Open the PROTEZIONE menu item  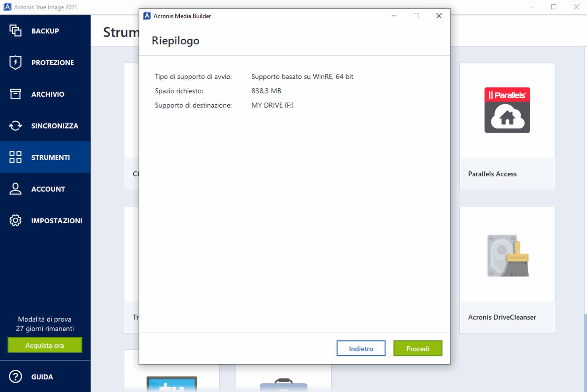45,62
